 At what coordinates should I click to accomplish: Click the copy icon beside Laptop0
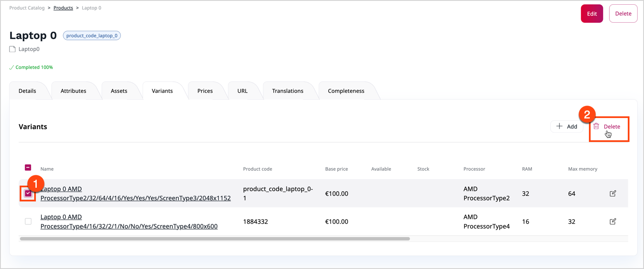pos(12,49)
